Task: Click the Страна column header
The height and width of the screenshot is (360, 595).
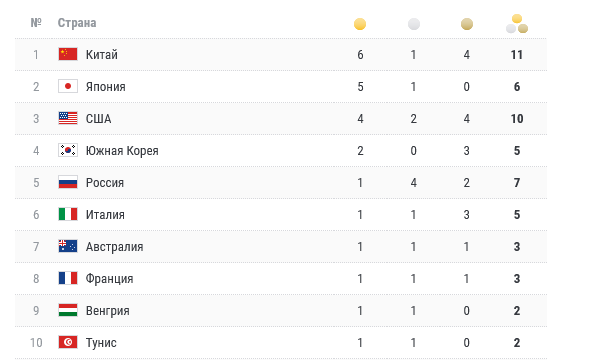Action: point(77,23)
